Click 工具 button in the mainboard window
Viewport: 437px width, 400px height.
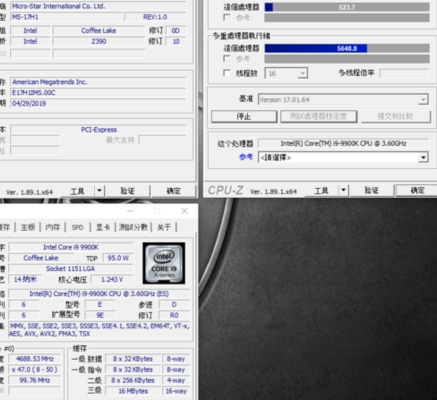(77, 191)
